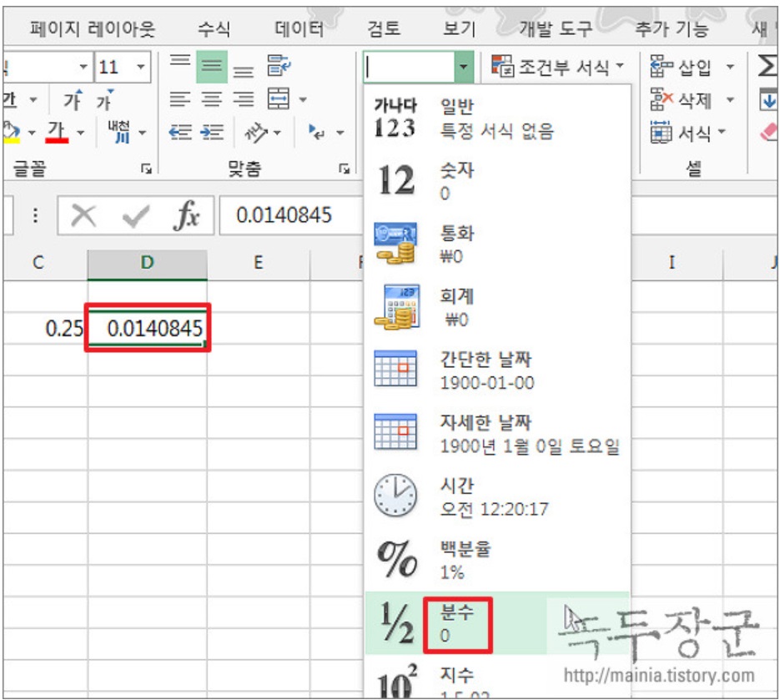Viewport: 780px width, 700px height.
Task: Align text right in cell
Action: tap(244, 99)
